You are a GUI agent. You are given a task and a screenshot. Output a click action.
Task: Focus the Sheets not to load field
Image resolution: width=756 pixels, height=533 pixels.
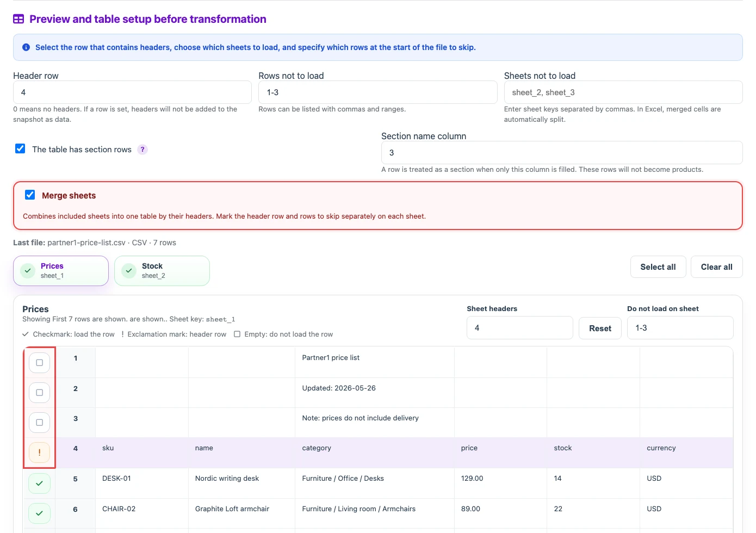[x=623, y=92]
